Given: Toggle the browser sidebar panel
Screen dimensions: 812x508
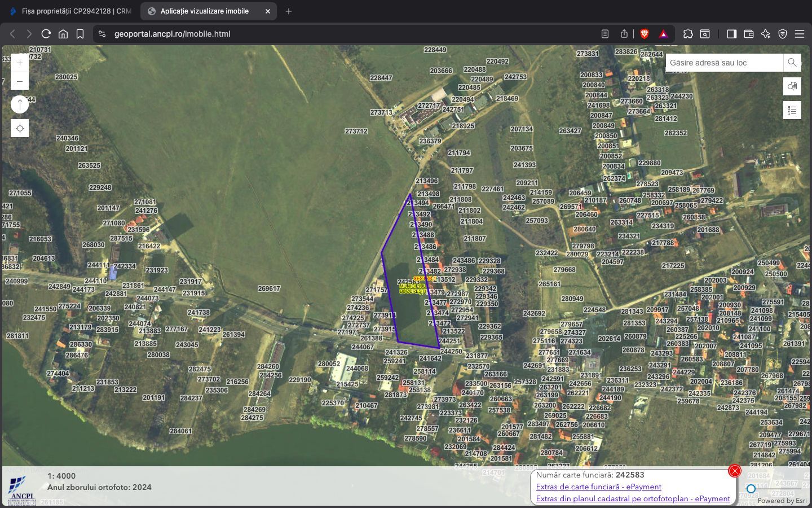Looking at the screenshot, I should (x=731, y=34).
